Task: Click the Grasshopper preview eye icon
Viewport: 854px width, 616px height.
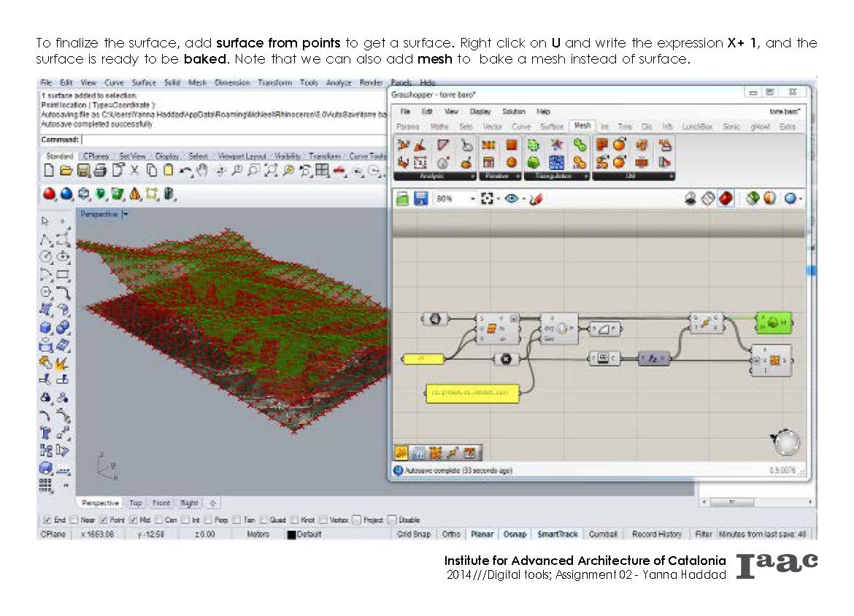Action: 511,199
